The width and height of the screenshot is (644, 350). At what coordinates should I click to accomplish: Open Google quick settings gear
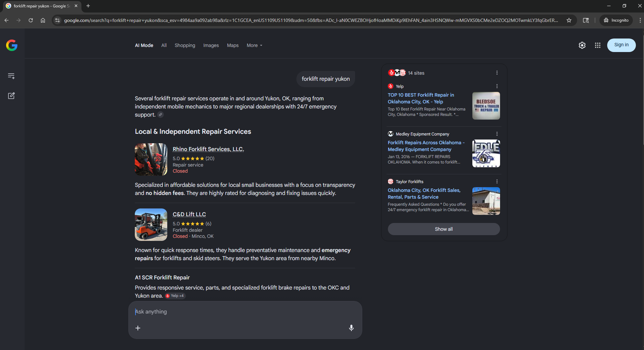(582, 45)
